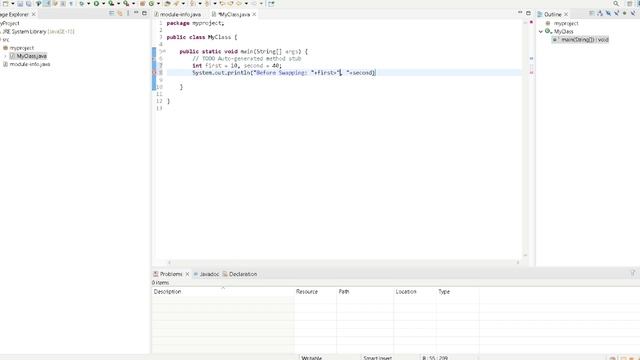Click the Back navigation arrow icon
640x360 pixels.
click(x=239, y=4)
